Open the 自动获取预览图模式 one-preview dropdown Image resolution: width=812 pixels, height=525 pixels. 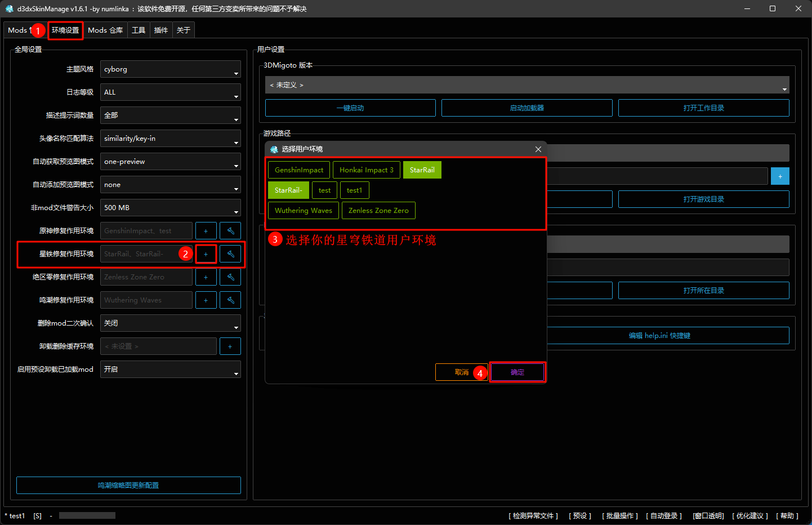tap(171, 162)
